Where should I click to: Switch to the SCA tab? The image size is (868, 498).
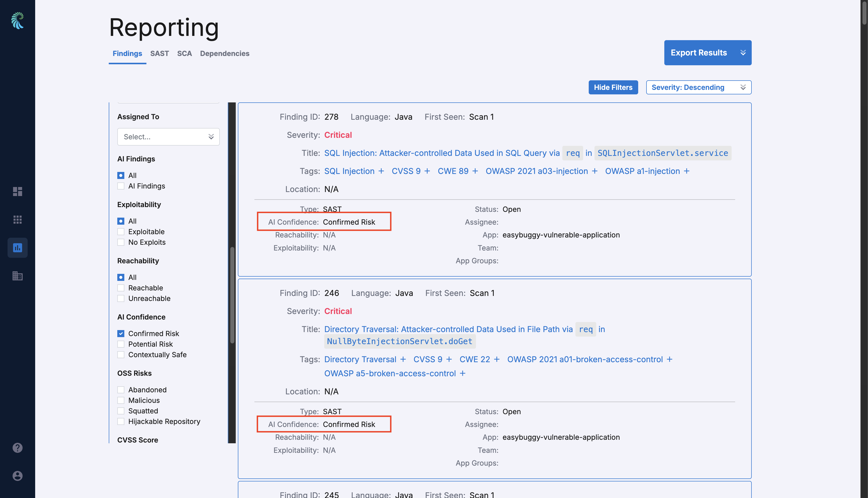pyautogui.click(x=184, y=53)
